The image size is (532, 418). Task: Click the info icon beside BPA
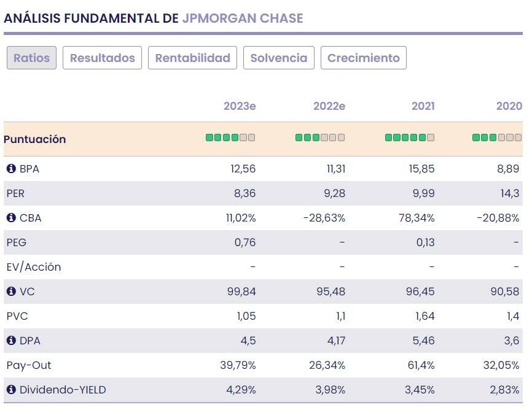click(x=11, y=169)
